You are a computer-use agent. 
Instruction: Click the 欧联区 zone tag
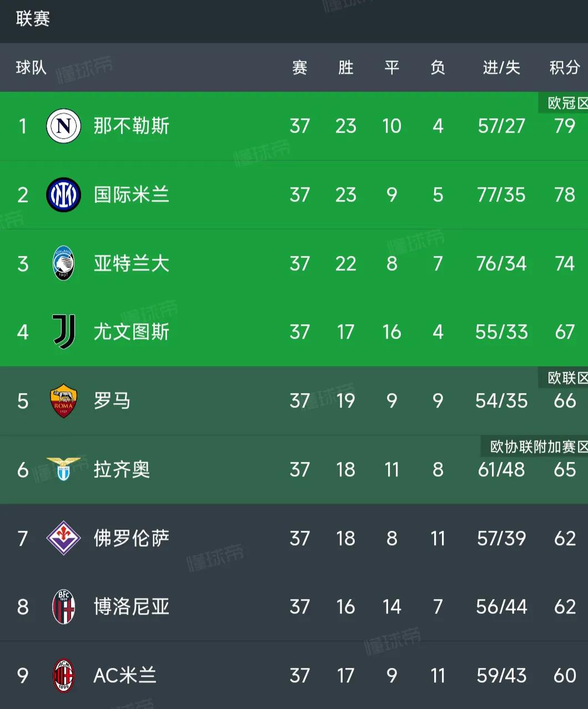[x=566, y=378]
